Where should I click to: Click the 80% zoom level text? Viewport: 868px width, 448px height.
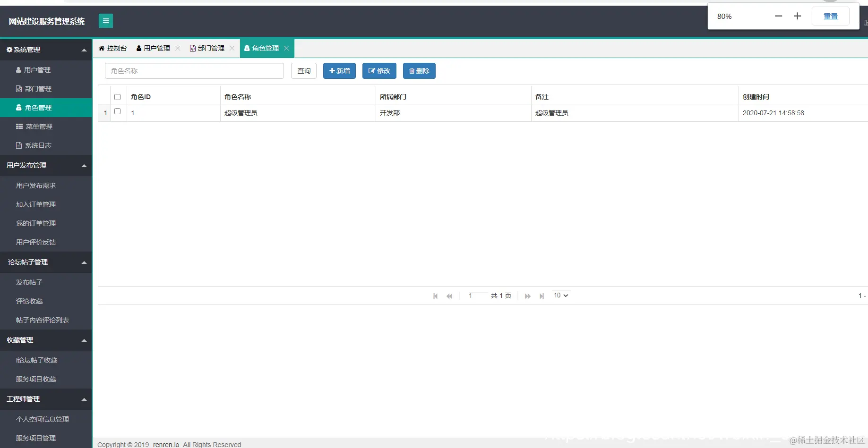[724, 16]
